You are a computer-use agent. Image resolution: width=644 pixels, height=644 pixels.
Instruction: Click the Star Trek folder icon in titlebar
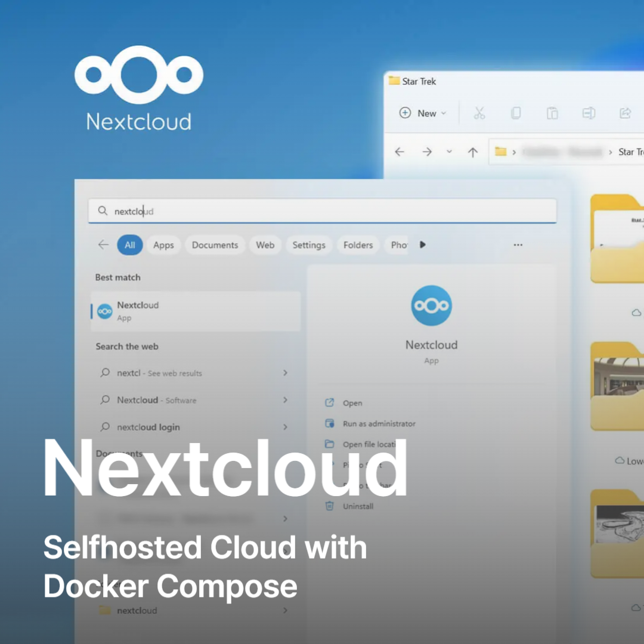(x=394, y=81)
